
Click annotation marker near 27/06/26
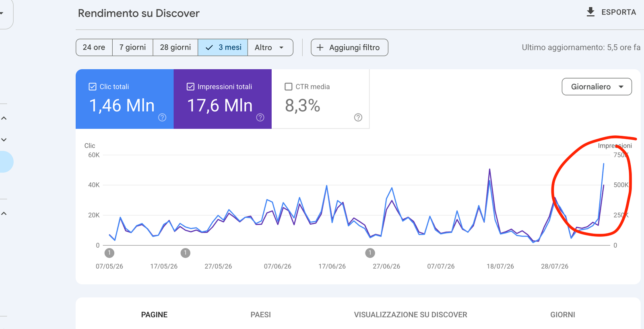pyautogui.click(x=370, y=253)
